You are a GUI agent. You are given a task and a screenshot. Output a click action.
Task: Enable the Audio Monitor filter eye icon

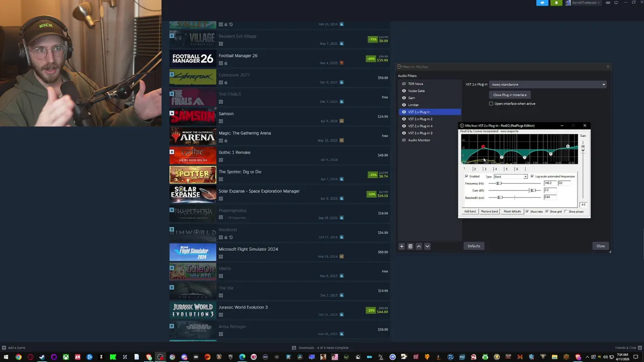pyautogui.click(x=404, y=140)
